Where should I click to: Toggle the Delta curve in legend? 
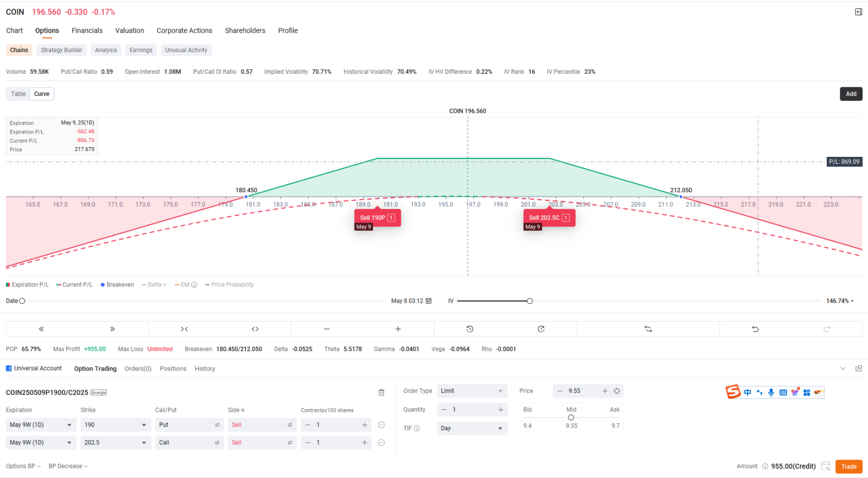click(x=154, y=284)
